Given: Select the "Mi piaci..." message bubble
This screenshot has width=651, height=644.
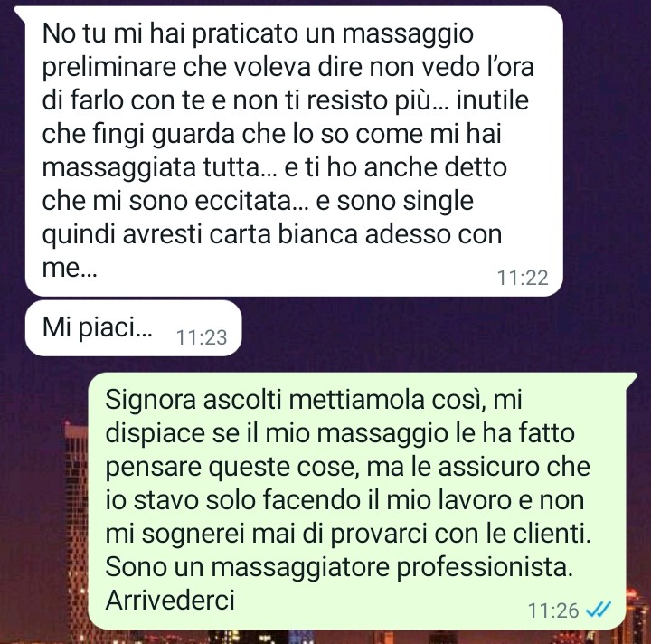Looking at the screenshot, I should [133, 328].
